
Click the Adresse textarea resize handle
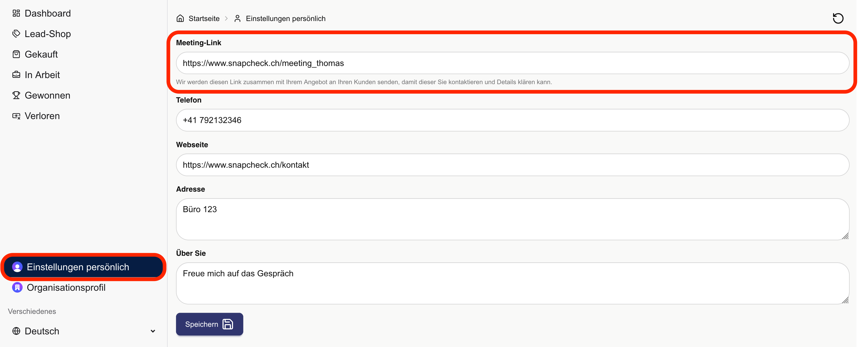pyautogui.click(x=845, y=236)
